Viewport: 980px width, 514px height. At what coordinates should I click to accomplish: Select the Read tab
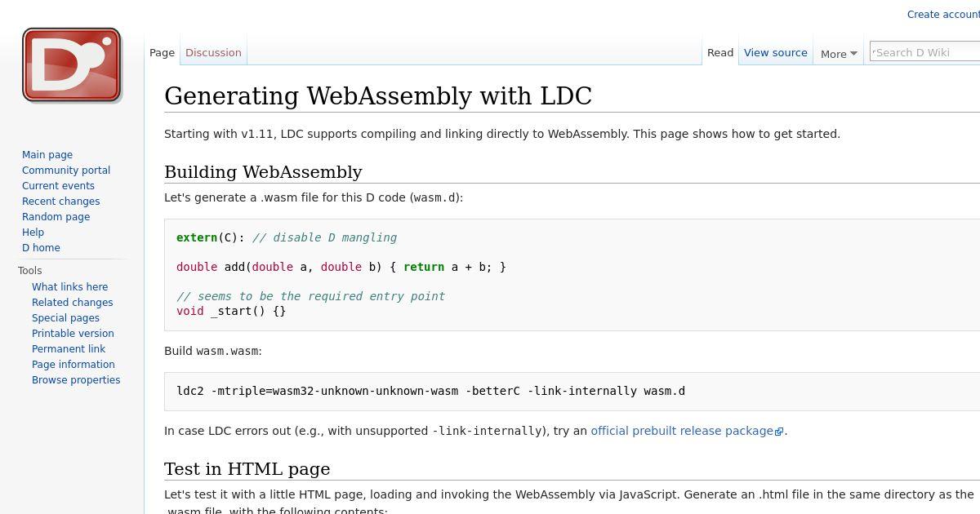point(720,52)
